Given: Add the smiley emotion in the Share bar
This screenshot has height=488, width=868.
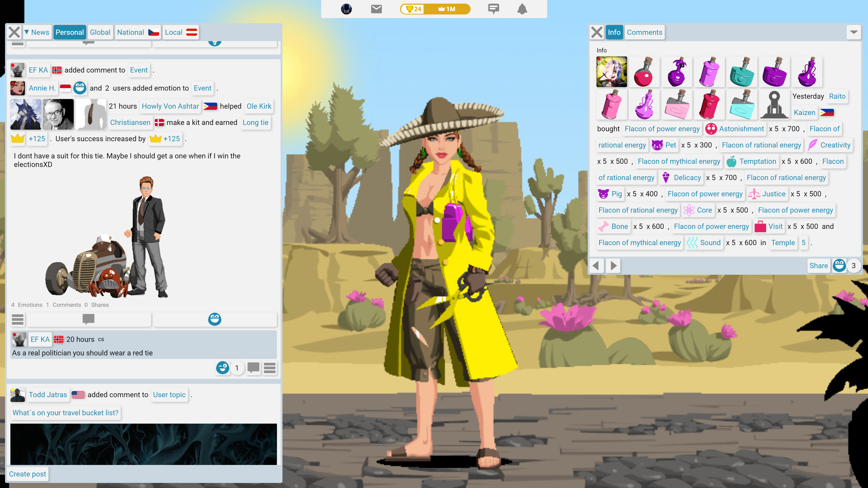Looking at the screenshot, I should coord(839,265).
